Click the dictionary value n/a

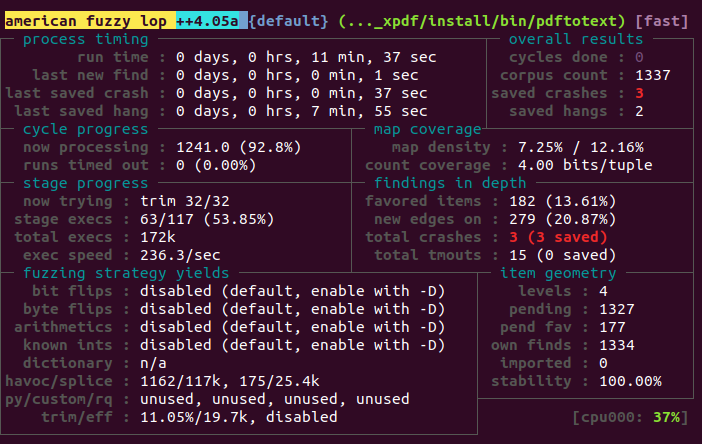[153, 363]
